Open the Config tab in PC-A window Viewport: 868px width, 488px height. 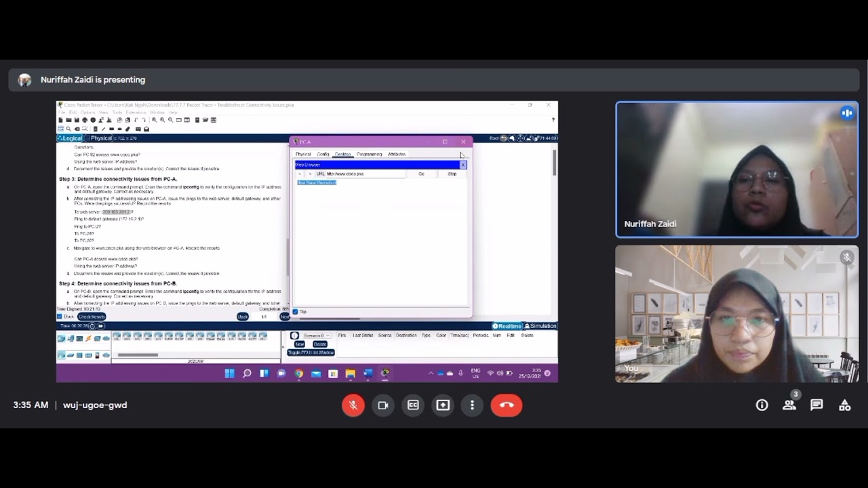coord(323,155)
